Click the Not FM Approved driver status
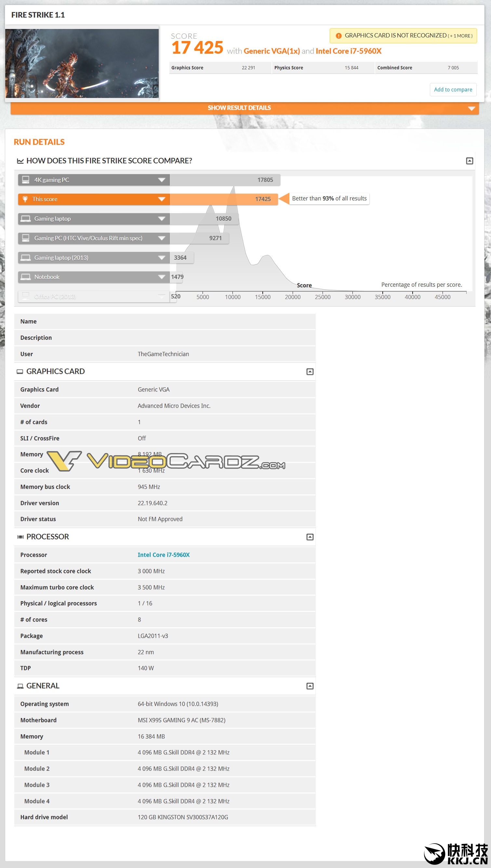Viewport: 491px width, 868px height. pyautogui.click(x=160, y=519)
